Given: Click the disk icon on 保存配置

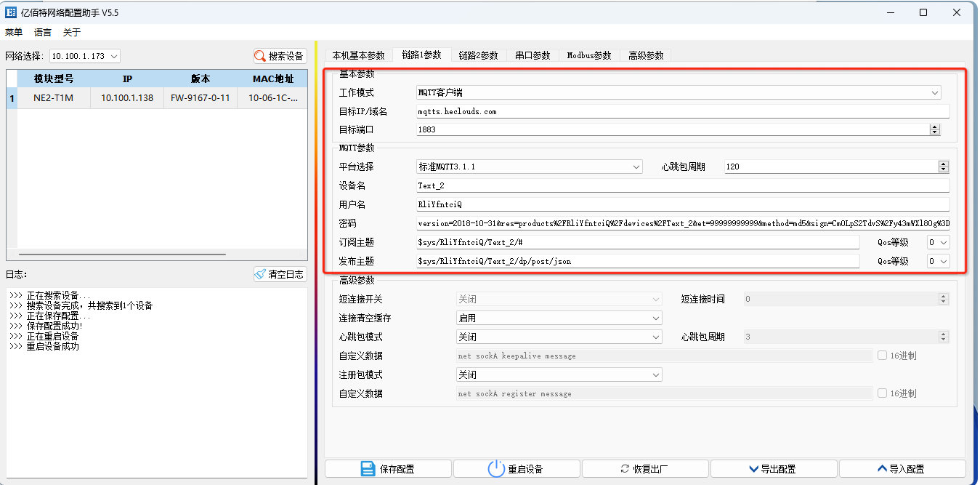Looking at the screenshot, I should [x=368, y=468].
